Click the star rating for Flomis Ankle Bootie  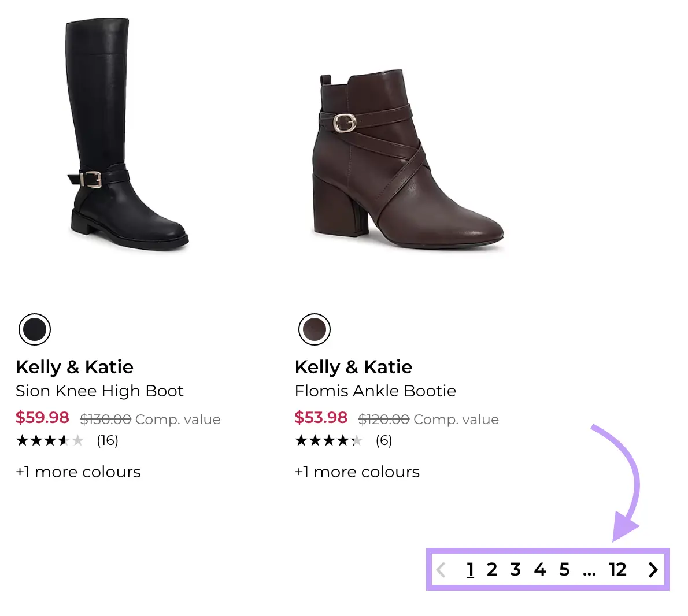pos(330,440)
